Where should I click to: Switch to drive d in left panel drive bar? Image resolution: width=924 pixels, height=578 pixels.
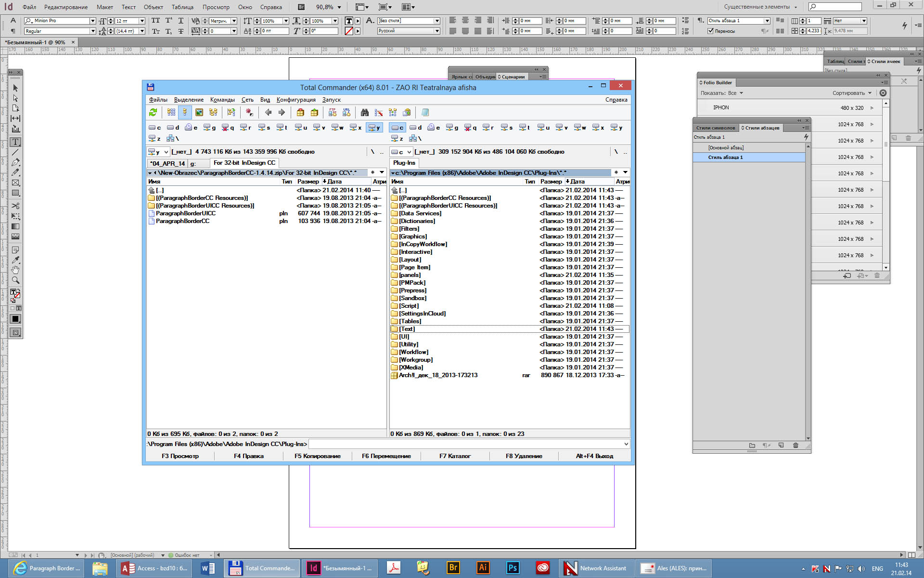click(x=173, y=128)
